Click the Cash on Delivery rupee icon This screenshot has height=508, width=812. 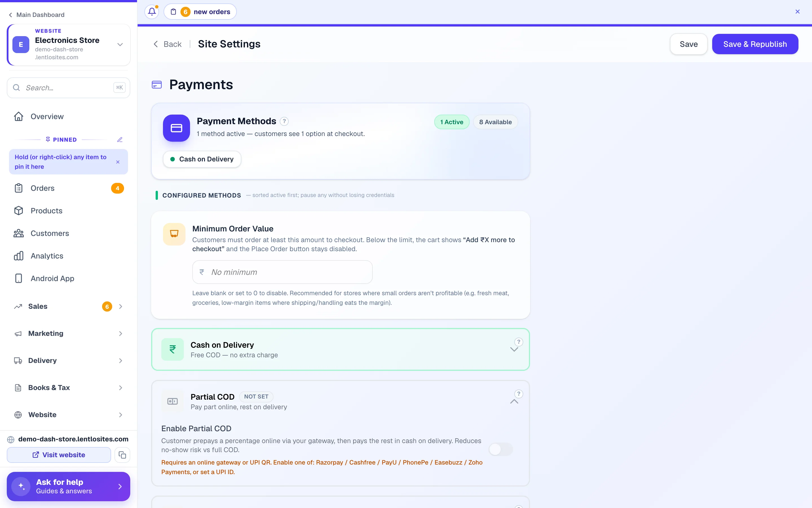tap(173, 349)
